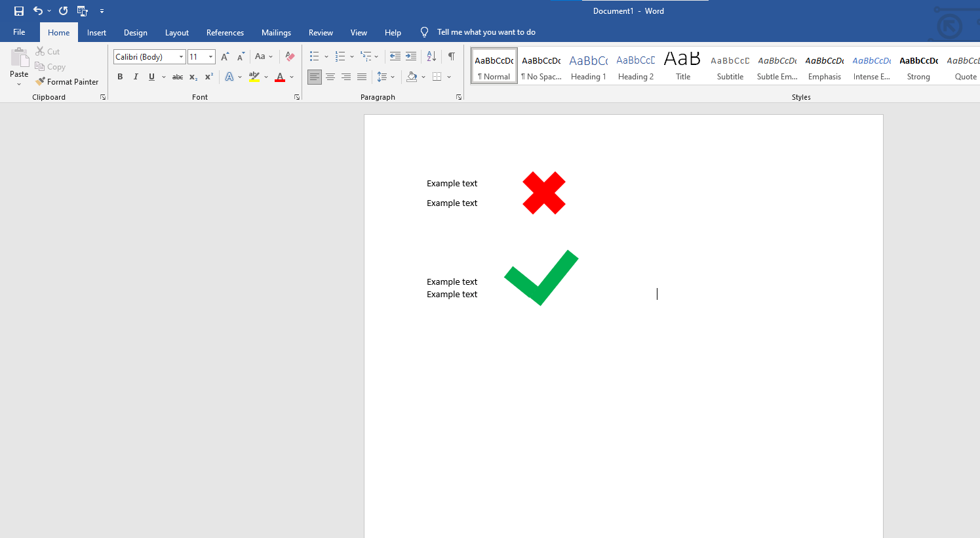Apply the Heading 1 style
Screen dimensions: 980x538
point(589,66)
